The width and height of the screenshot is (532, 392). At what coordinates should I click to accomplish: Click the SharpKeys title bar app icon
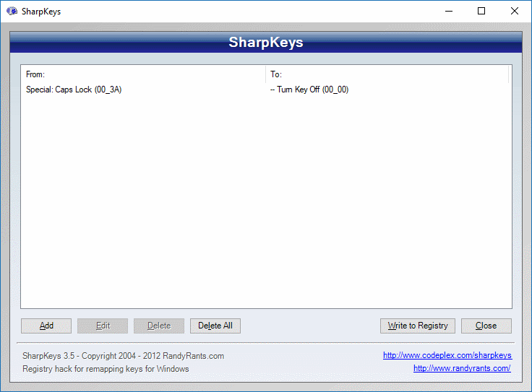click(x=12, y=11)
